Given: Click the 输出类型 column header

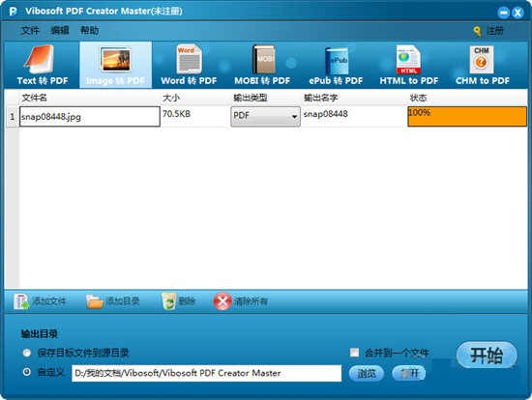Looking at the screenshot, I should tap(265, 98).
